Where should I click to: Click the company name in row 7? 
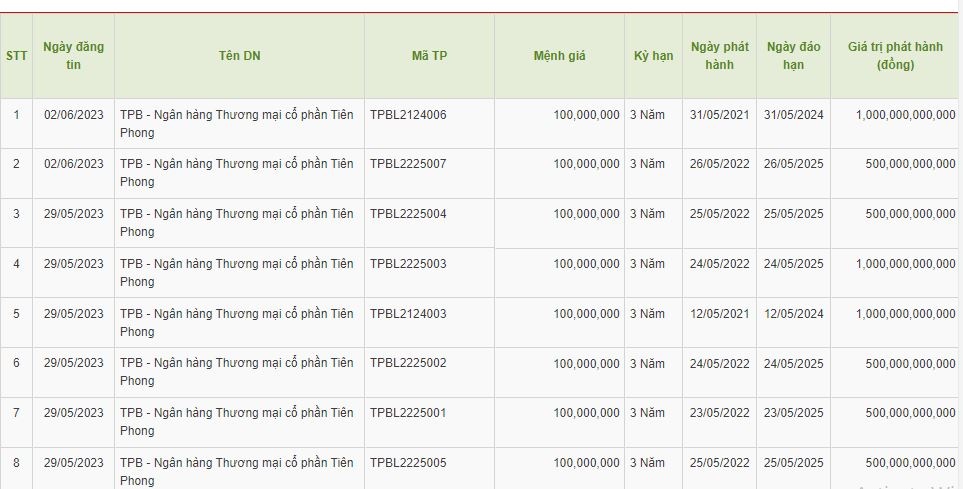[x=237, y=421]
